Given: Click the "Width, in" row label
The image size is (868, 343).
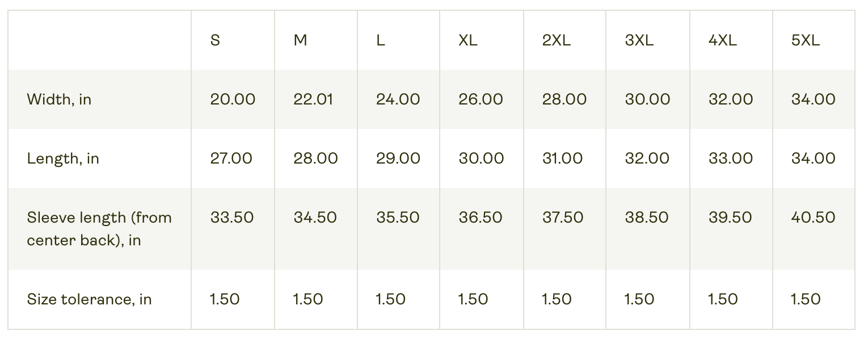Looking at the screenshot, I should [59, 100].
